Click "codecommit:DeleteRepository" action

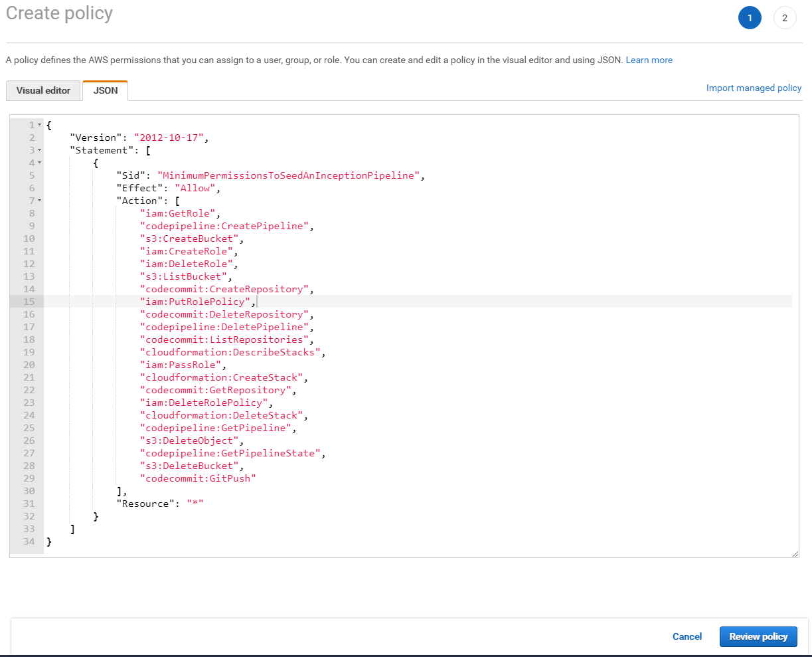(224, 314)
